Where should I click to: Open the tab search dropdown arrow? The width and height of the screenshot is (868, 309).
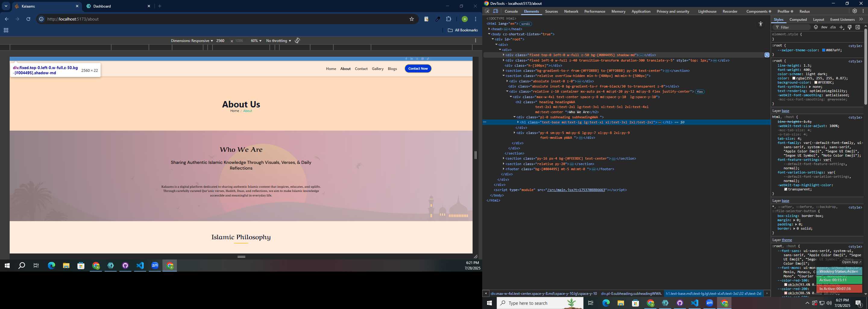pyautogui.click(x=6, y=6)
